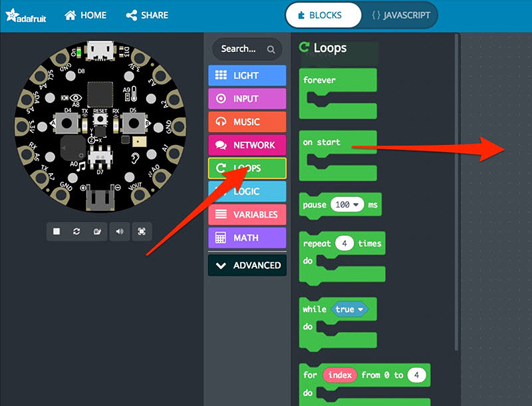Stop the board simulation
This screenshot has height=406, width=532.
coord(56,232)
